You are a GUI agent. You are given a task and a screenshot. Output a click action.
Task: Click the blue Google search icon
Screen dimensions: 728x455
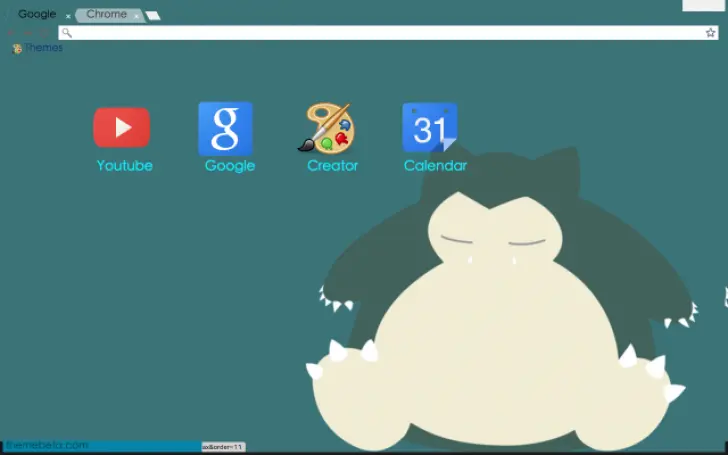click(x=225, y=128)
